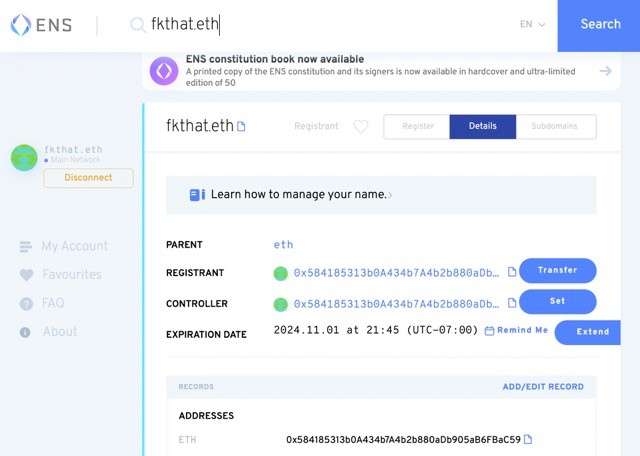Switch to the Register tab
The image size is (640, 456).
[417, 126]
